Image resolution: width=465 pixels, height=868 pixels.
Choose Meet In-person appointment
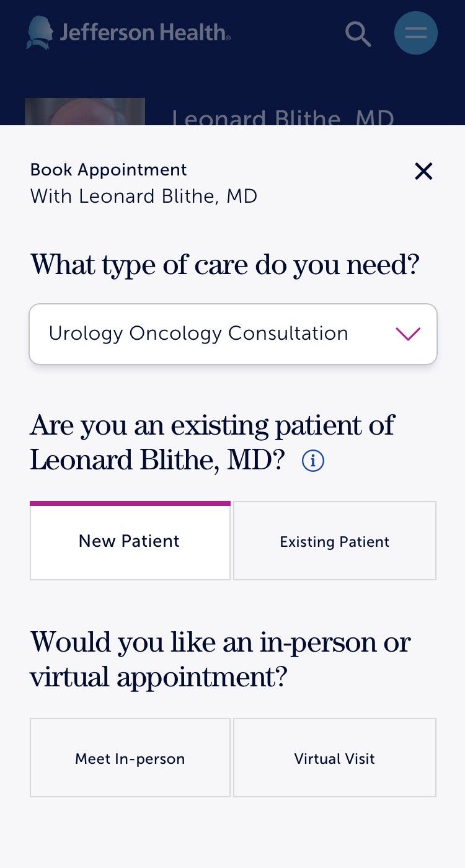[130, 758]
